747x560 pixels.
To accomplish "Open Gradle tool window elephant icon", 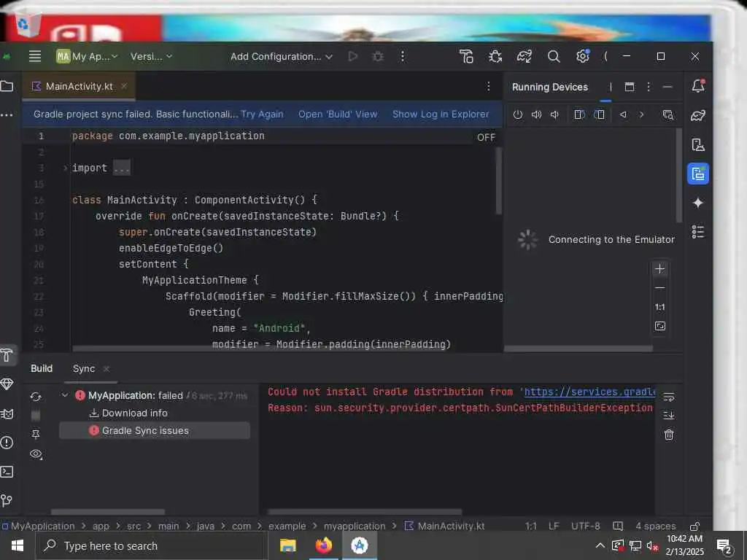I will click(x=698, y=115).
